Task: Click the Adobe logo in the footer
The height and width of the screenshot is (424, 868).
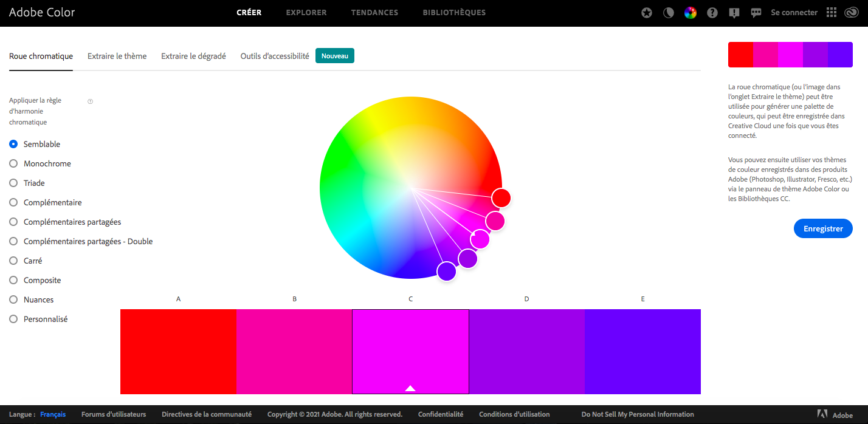Action: (835, 414)
